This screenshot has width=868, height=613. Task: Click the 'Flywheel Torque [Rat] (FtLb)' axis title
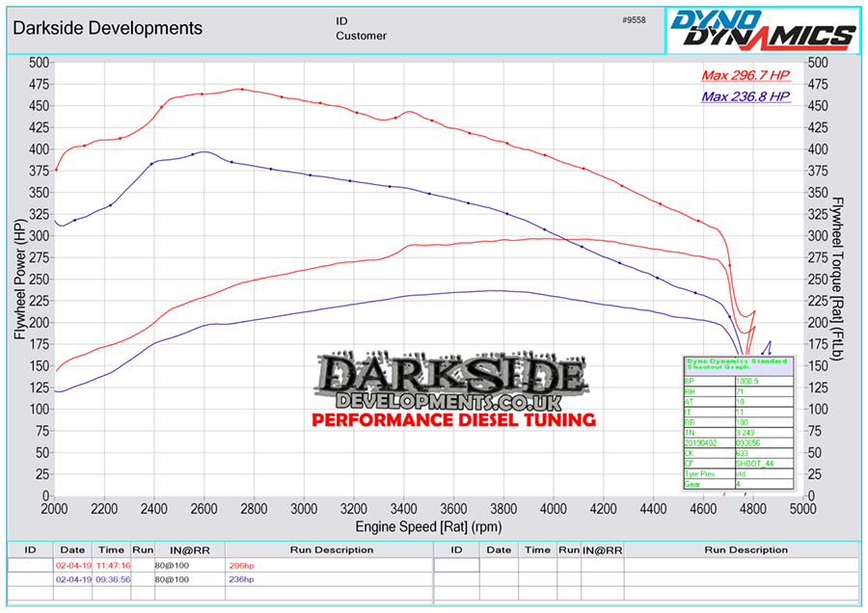point(837,279)
